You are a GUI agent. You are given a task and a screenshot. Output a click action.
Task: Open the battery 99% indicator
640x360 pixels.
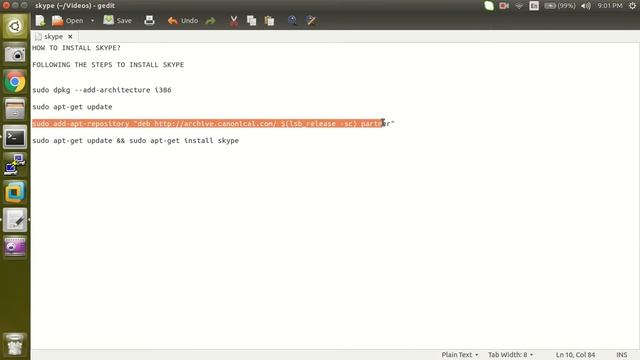560,6
